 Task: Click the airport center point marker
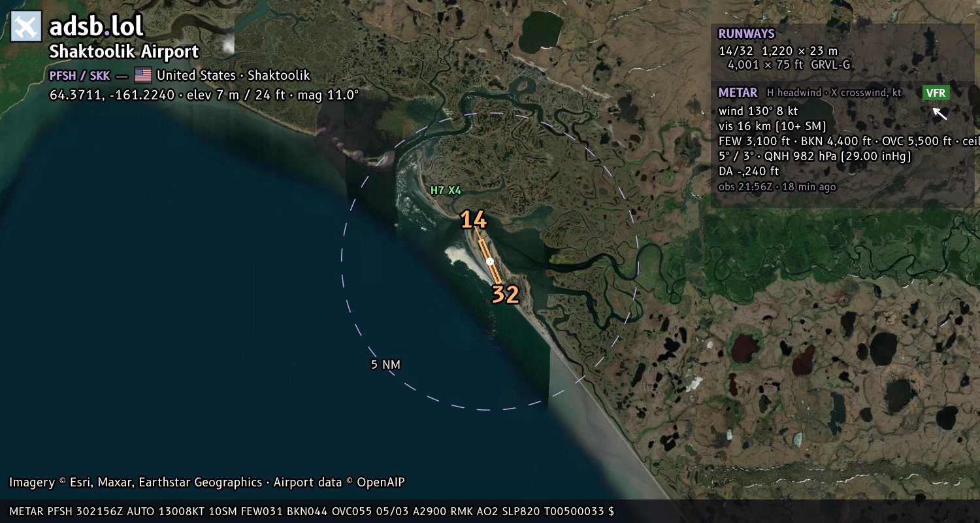490,261
